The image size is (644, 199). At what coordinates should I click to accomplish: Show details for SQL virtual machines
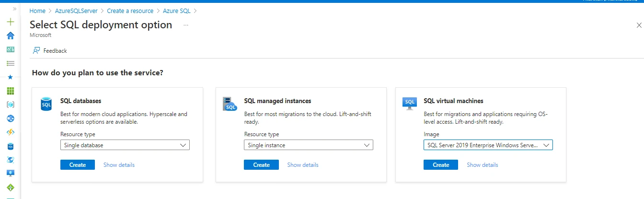(x=483, y=164)
